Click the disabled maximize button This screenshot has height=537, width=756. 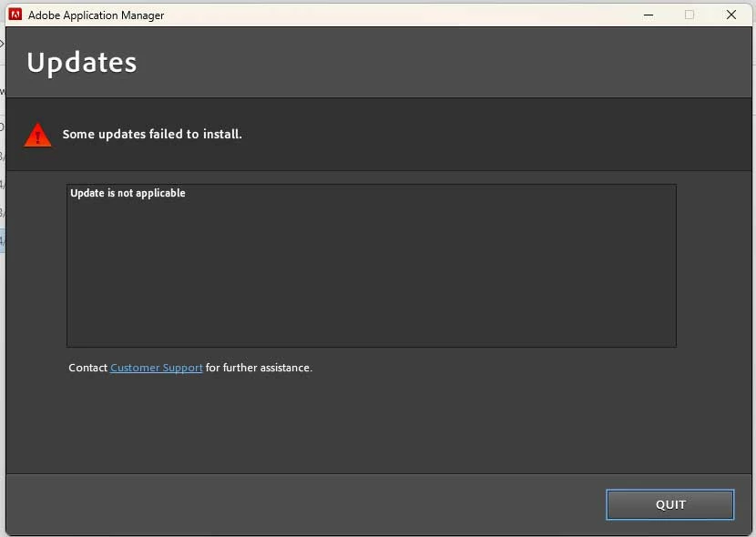click(x=690, y=15)
